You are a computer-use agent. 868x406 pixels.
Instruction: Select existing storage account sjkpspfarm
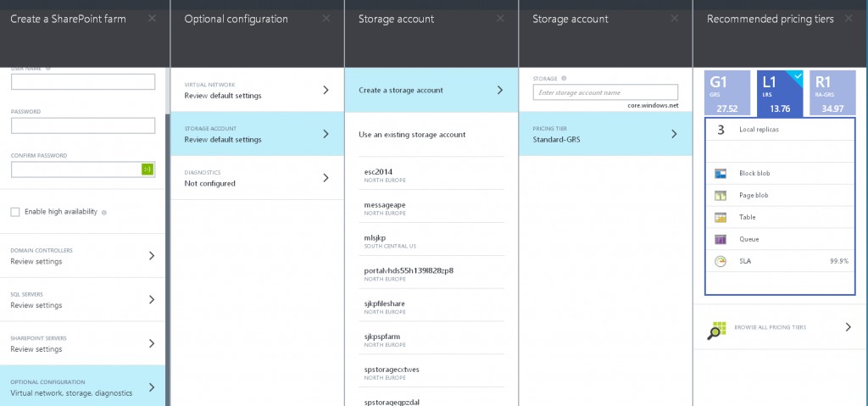click(431, 338)
